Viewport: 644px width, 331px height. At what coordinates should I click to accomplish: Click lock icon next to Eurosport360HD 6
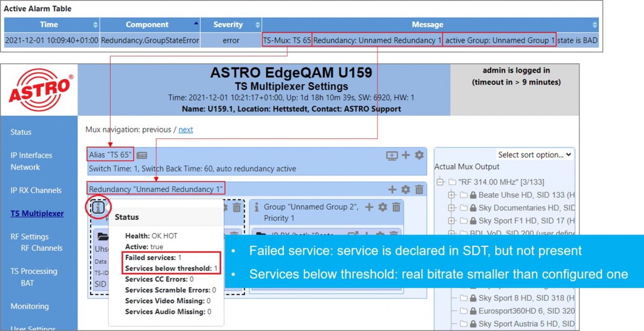[473, 311]
